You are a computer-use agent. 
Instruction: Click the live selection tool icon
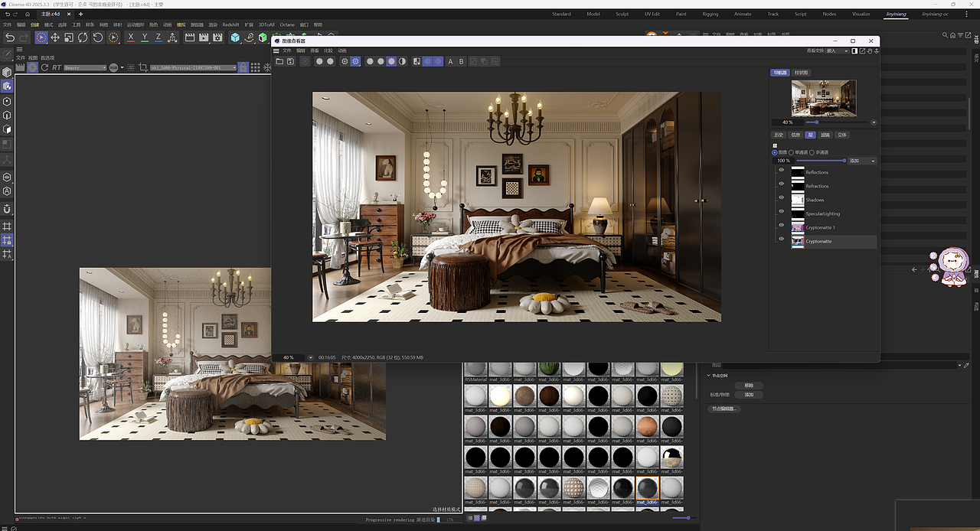(x=41, y=37)
